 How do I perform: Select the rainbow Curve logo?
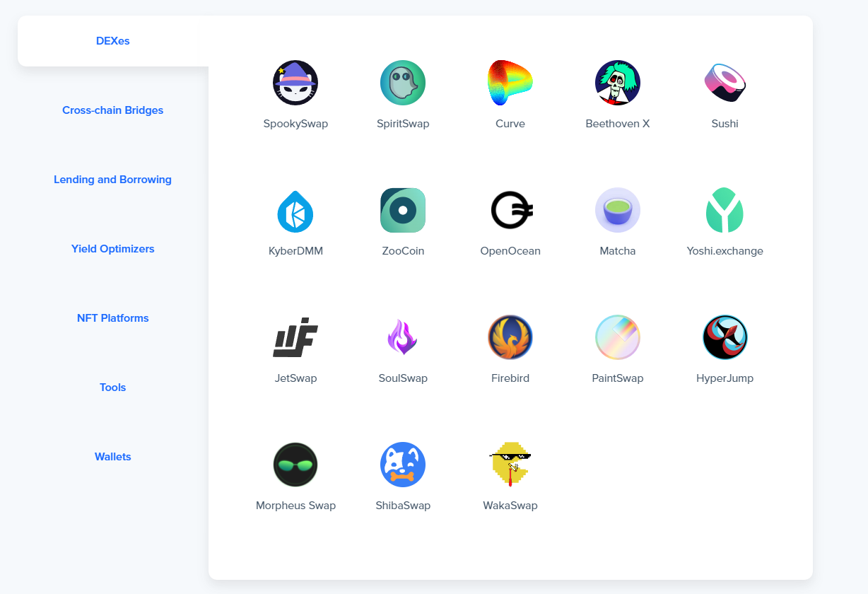(510, 83)
